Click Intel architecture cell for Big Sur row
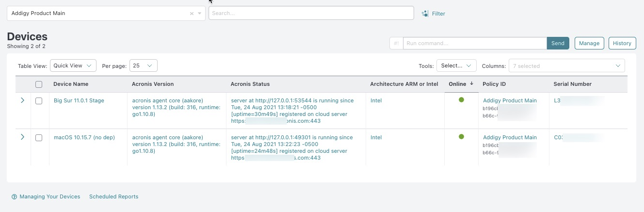This screenshot has width=644, height=212. pyautogui.click(x=376, y=100)
